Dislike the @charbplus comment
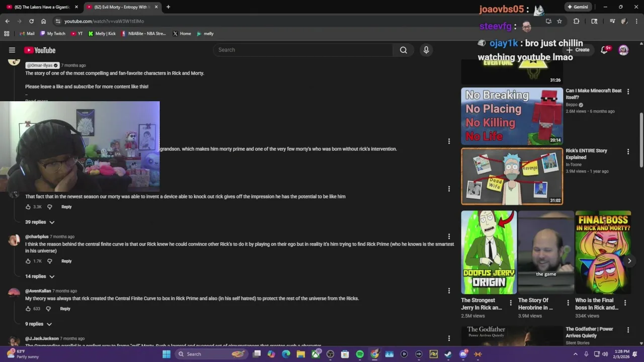 49,261
